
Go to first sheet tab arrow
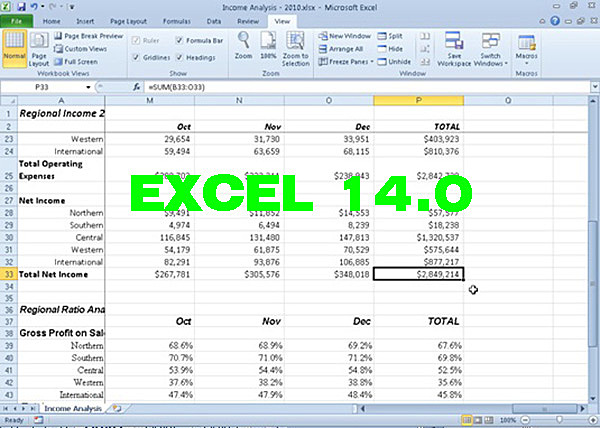tap(5, 409)
